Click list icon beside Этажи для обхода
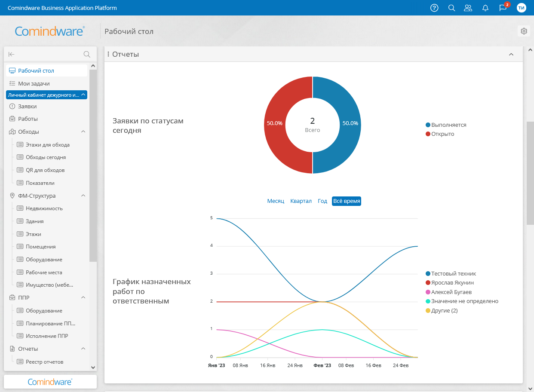Image resolution: width=534 pixels, height=392 pixels. click(20, 144)
